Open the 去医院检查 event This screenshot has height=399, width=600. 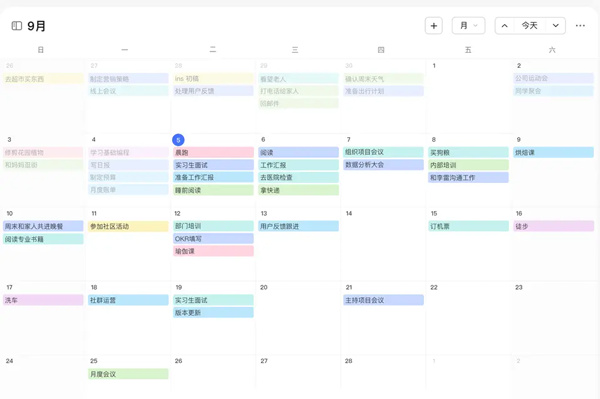pyautogui.click(x=298, y=178)
